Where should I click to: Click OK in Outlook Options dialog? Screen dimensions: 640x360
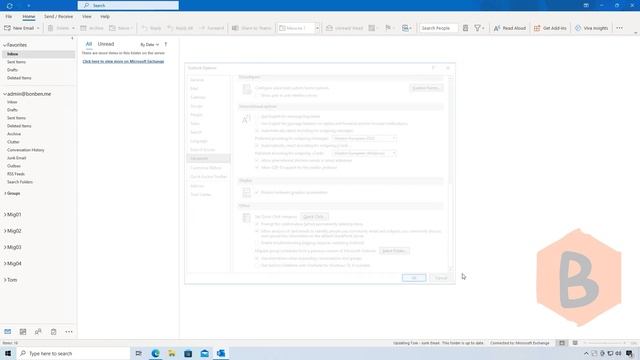[414, 278]
